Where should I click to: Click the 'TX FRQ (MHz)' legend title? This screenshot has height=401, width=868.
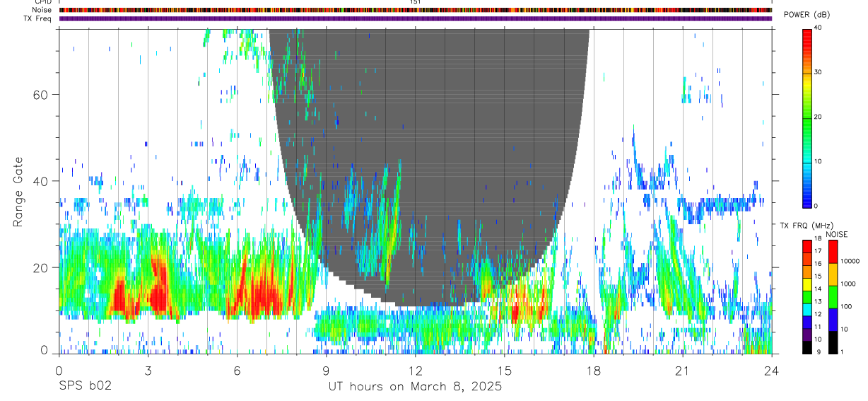(x=805, y=226)
